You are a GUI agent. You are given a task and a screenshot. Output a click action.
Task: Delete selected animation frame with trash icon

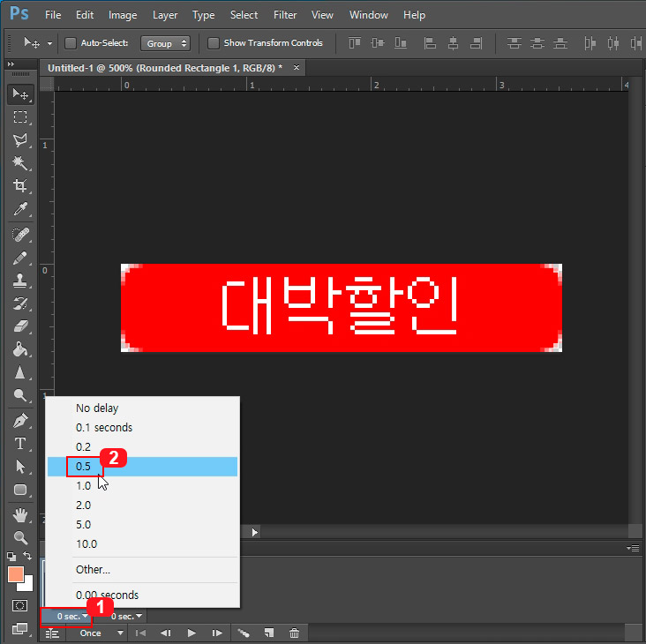click(294, 633)
